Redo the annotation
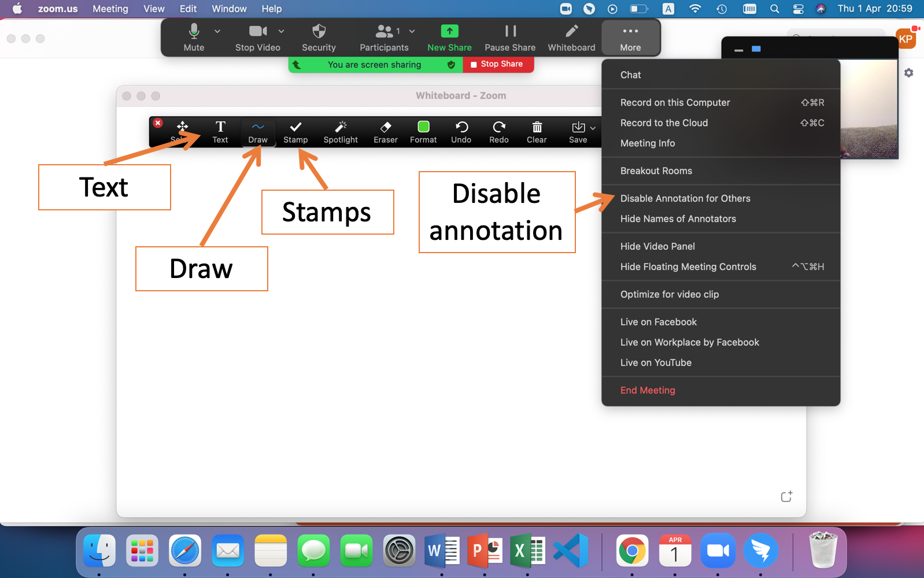 (499, 132)
